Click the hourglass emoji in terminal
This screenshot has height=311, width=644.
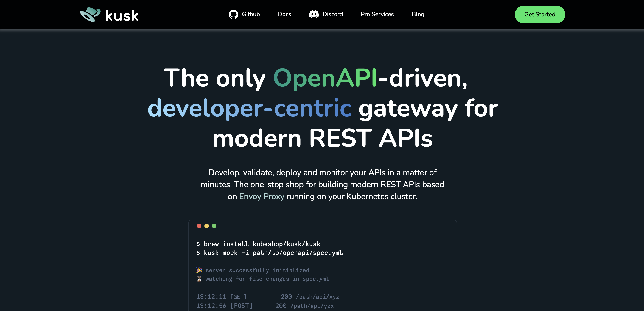tap(199, 279)
